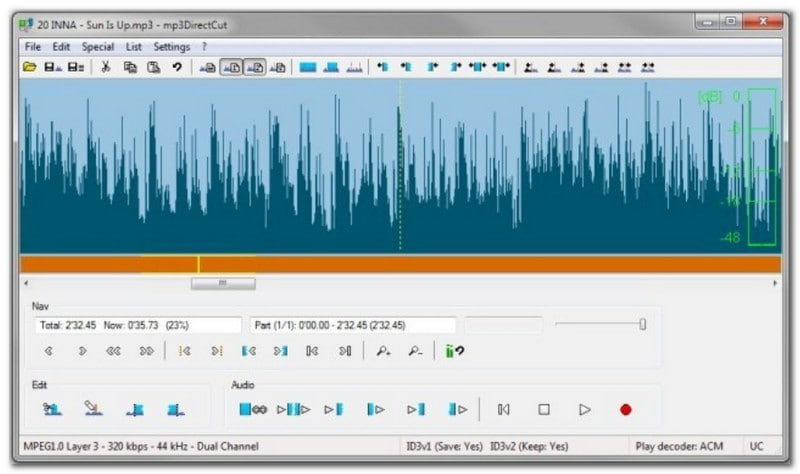Fast forward with the double right arrows
The image size is (800, 474).
coord(146,351)
